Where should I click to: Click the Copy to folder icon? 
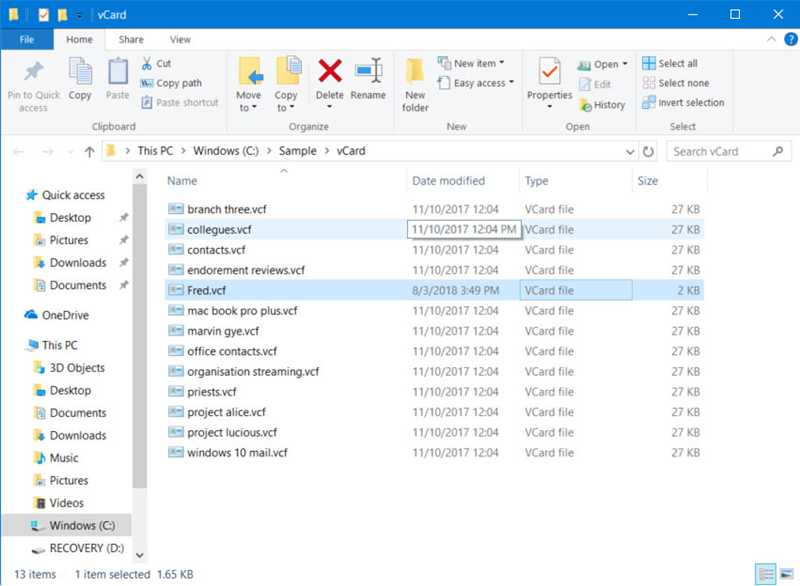point(289,70)
